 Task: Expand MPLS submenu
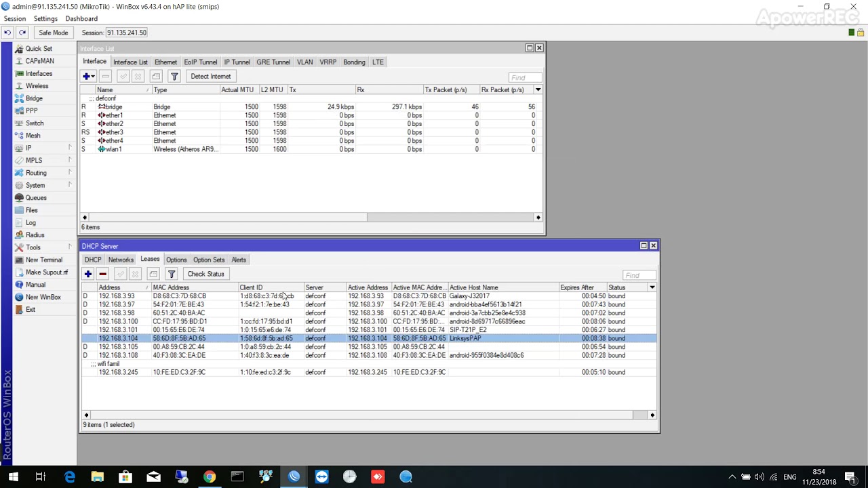point(70,161)
